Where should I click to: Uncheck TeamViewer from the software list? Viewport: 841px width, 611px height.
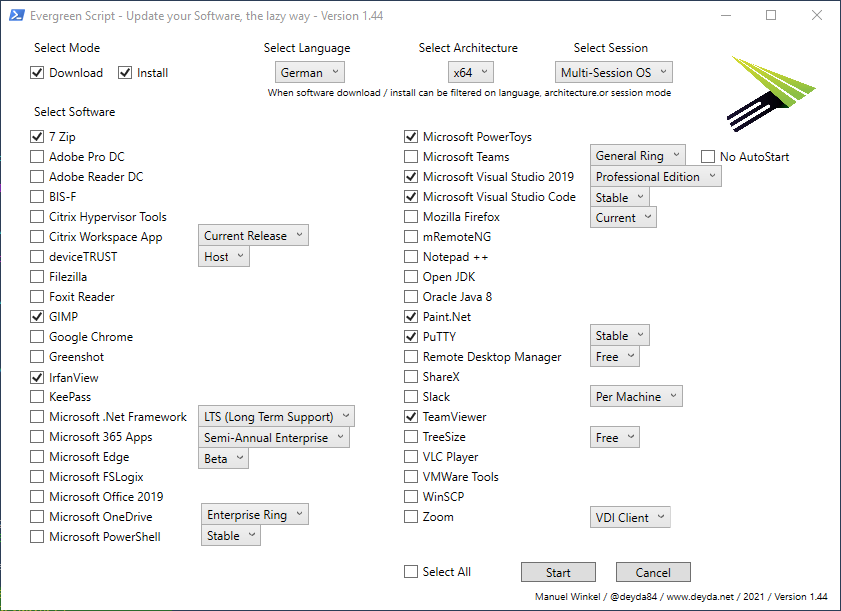(x=411, y=416)
